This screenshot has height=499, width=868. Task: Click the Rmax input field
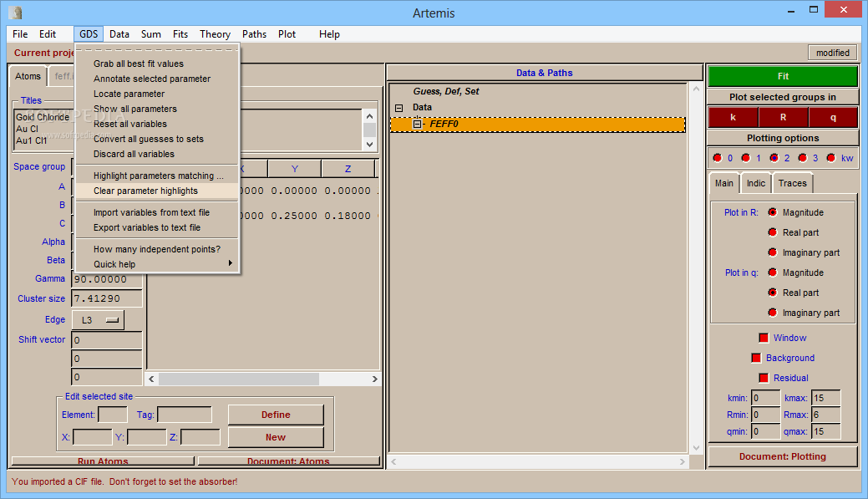(826, 415)
